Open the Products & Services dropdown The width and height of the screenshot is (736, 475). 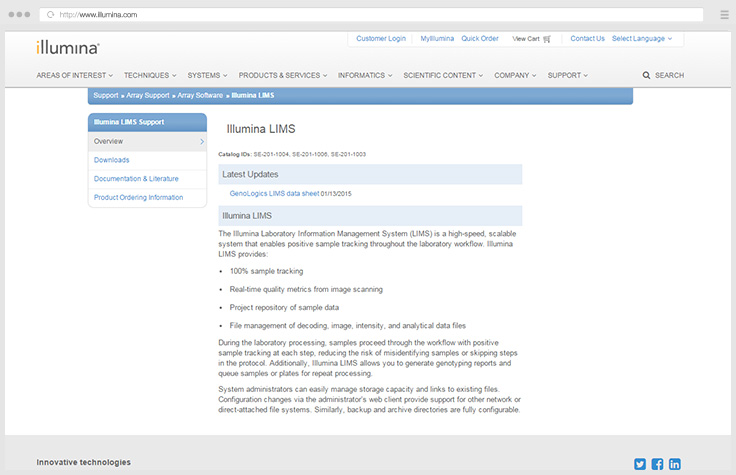pyautogui.click(x=283, y=75)
